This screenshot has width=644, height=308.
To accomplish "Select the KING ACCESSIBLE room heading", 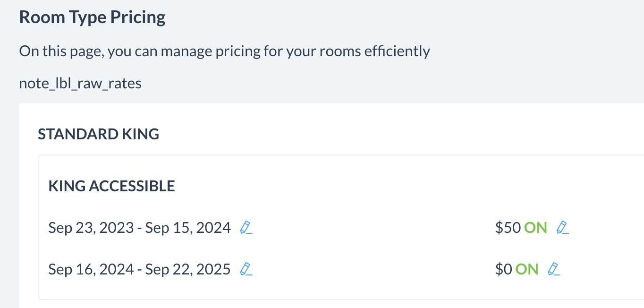I will [x=111, y=186].
